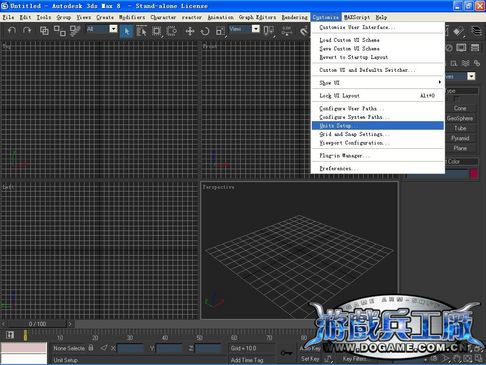The height and width of the screenshot is (365, 486).
Task: Click the Use Pivot Point Center icon
Action: coord(269,31)
